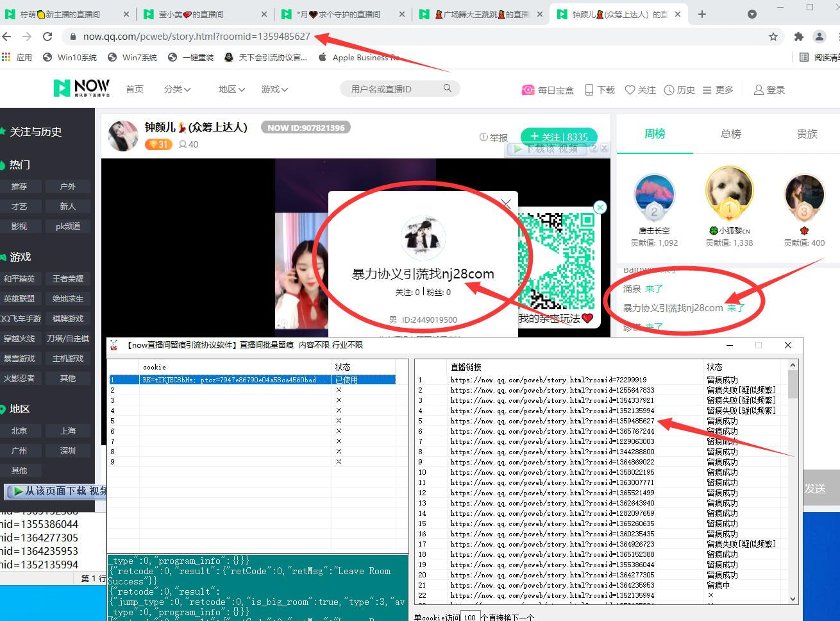Screen dimensions: 840x621
Task: Open the 更多 menu
Action: coord(718,90)
